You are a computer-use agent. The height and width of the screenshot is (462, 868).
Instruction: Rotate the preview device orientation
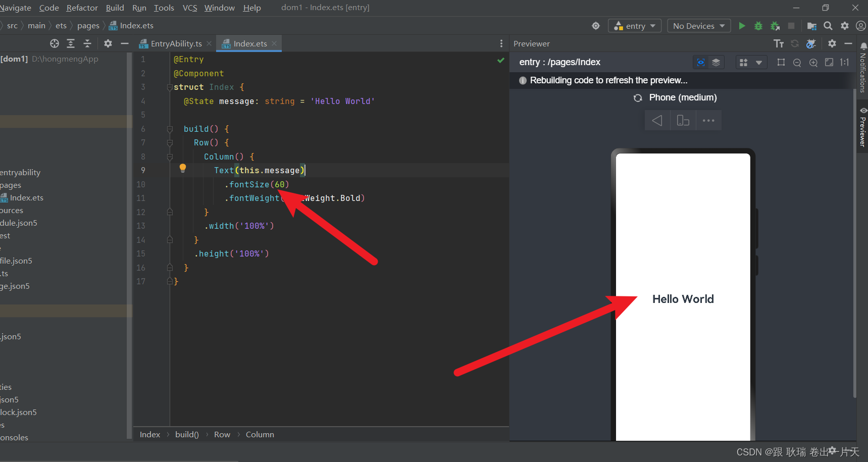[683, 121]
